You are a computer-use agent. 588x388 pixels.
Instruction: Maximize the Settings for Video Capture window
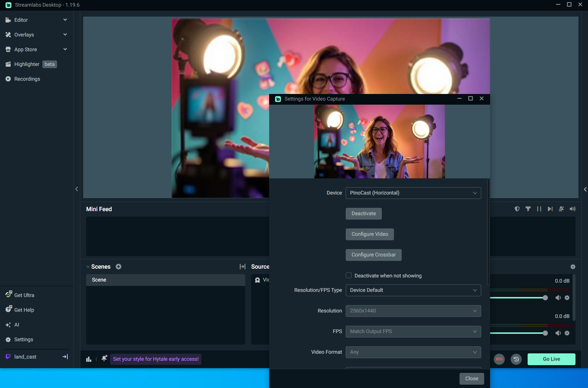[471, 98]
